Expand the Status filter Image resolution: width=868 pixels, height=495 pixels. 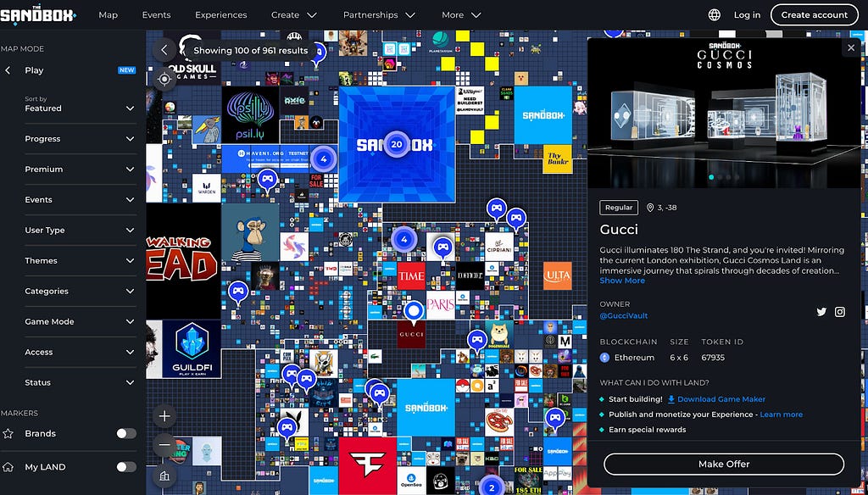pyautogui.click(x=81, y=382)
